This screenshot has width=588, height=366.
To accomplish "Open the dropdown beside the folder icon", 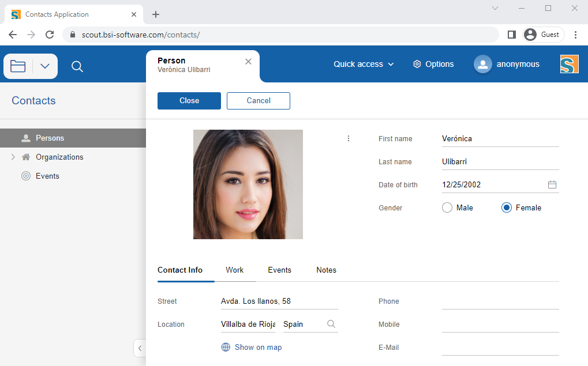I will coord(45,66).
